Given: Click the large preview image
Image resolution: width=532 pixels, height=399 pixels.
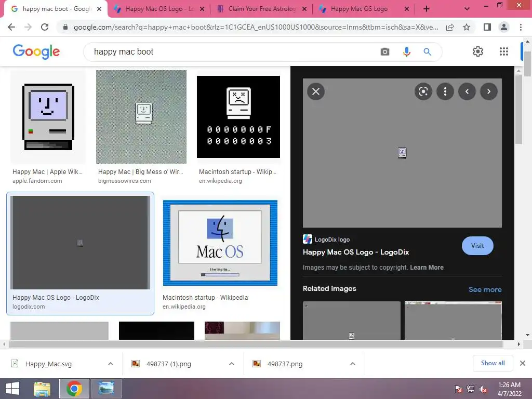Looking at the screenshot, I should pos(402,153).
